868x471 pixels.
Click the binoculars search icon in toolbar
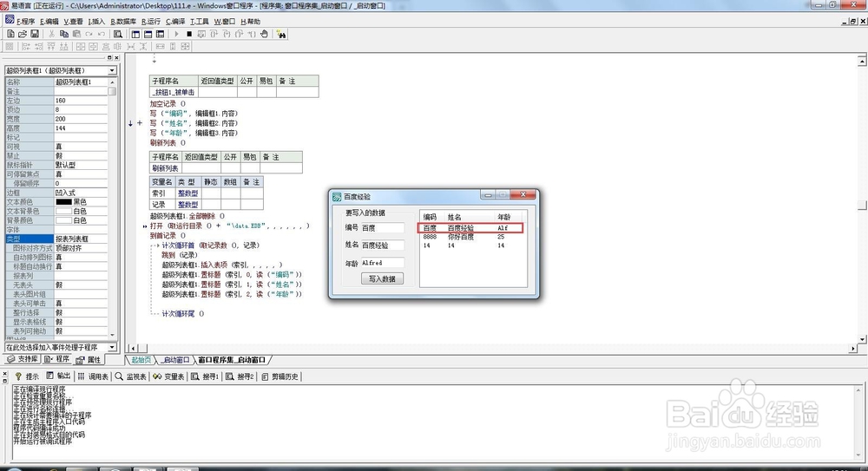281,34
